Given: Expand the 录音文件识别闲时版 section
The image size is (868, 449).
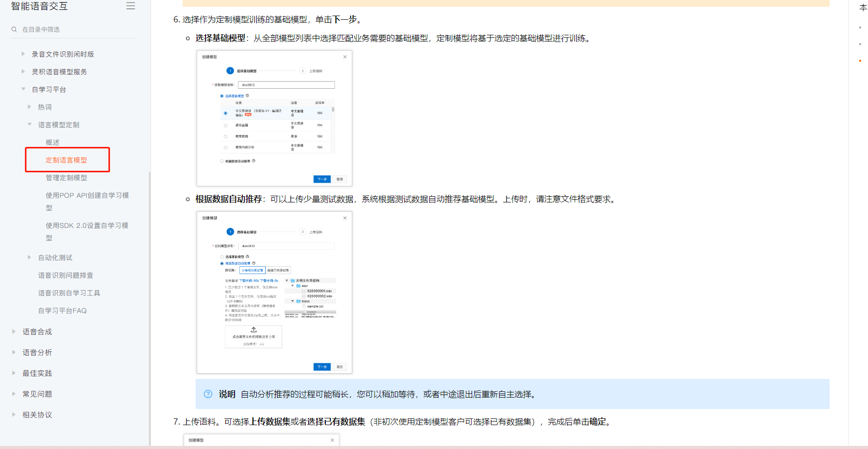Looking at the screenshot, I should coord(23,53).
